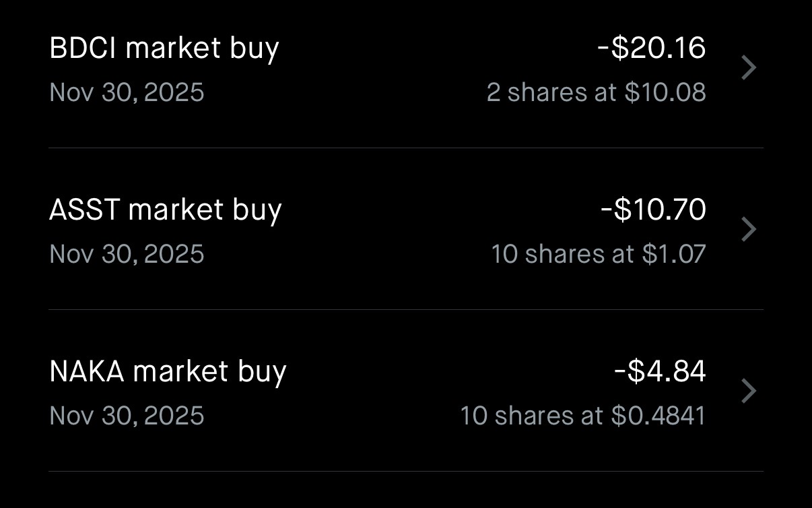Image resolution: width=812 pixels, height=508 pixels.
Task: Open the BDCI market buy title
Action: tap(164, 49)
